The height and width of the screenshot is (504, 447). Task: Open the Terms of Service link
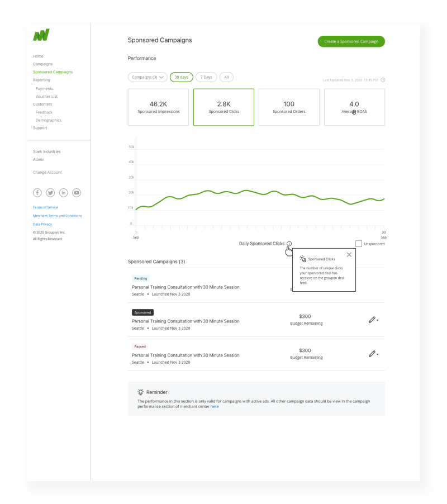45,207
